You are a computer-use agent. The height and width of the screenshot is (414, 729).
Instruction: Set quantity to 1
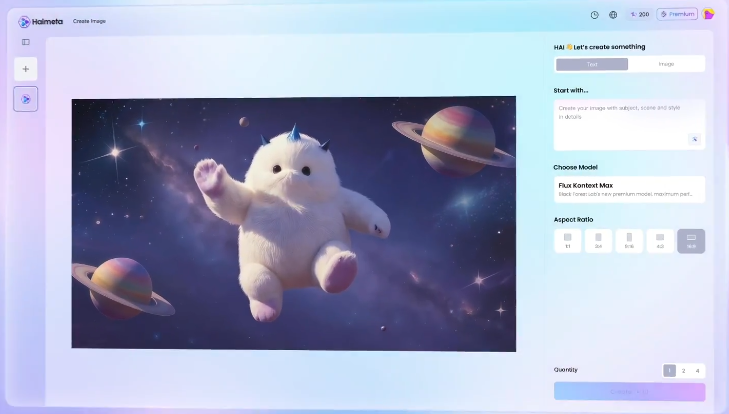tap(669, 371)
